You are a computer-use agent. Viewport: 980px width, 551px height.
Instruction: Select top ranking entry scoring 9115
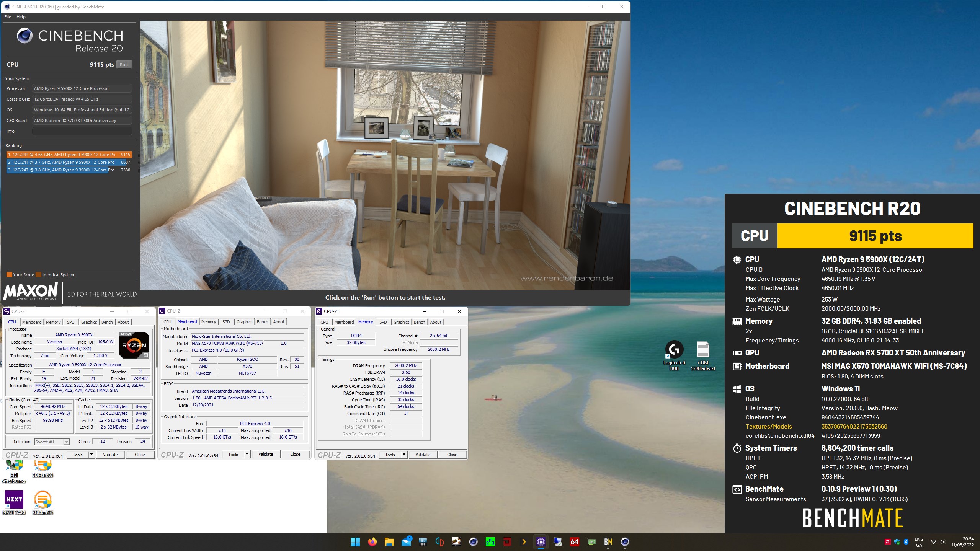69,155
